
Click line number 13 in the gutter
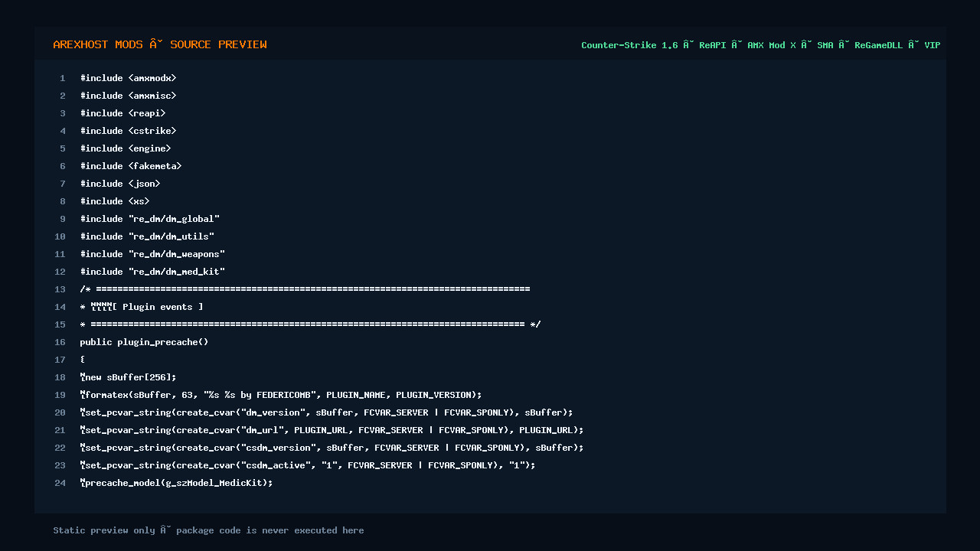click(60, 289)
